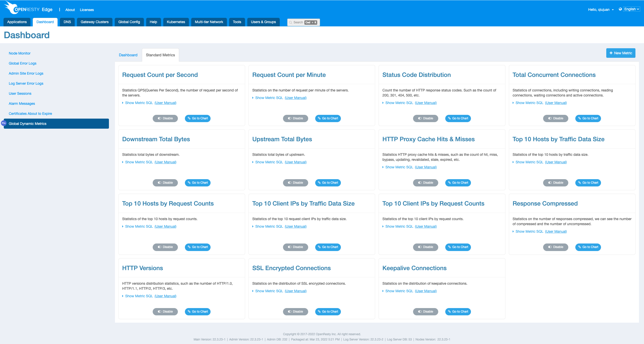
Task: Open the About link in header
Action: pyautogui.click(x=70, y=10)
